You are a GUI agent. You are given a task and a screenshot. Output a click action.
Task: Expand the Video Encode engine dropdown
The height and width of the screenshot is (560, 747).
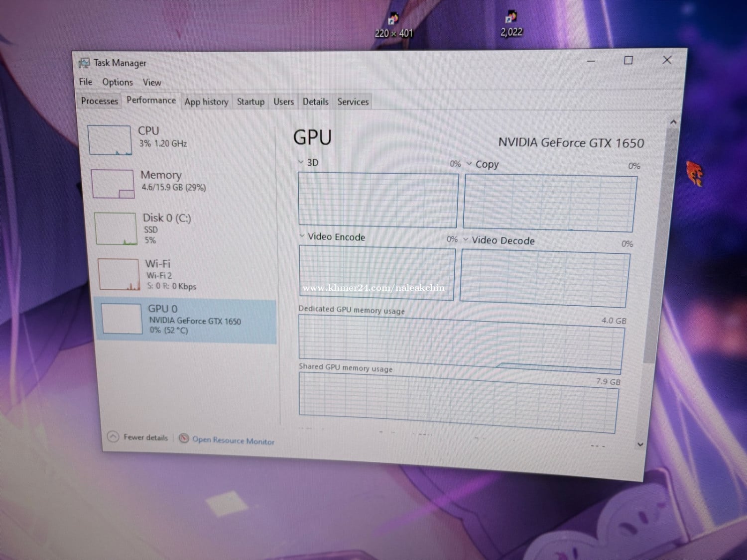click(x=302, y=235)
